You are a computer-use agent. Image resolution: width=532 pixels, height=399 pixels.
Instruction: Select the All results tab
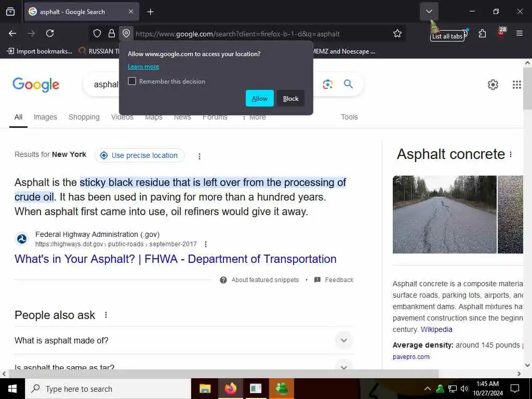[18, 117]
